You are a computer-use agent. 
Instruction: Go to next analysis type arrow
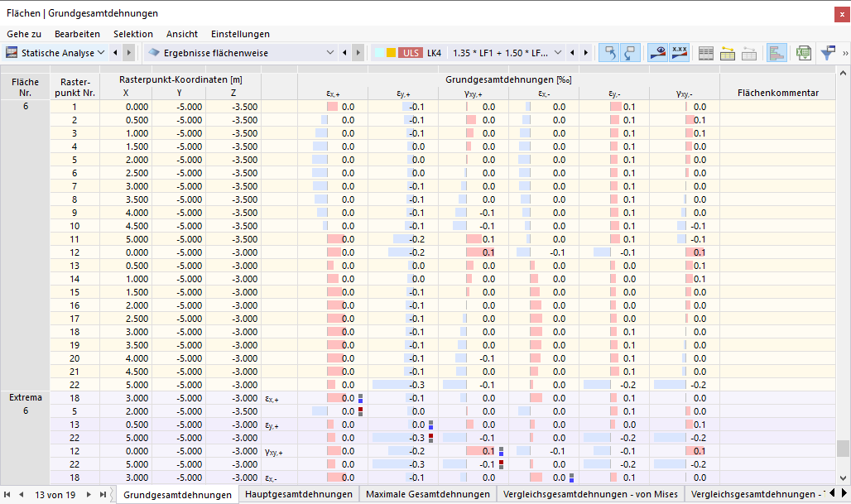pyautogui.click(x=128, y=53)
